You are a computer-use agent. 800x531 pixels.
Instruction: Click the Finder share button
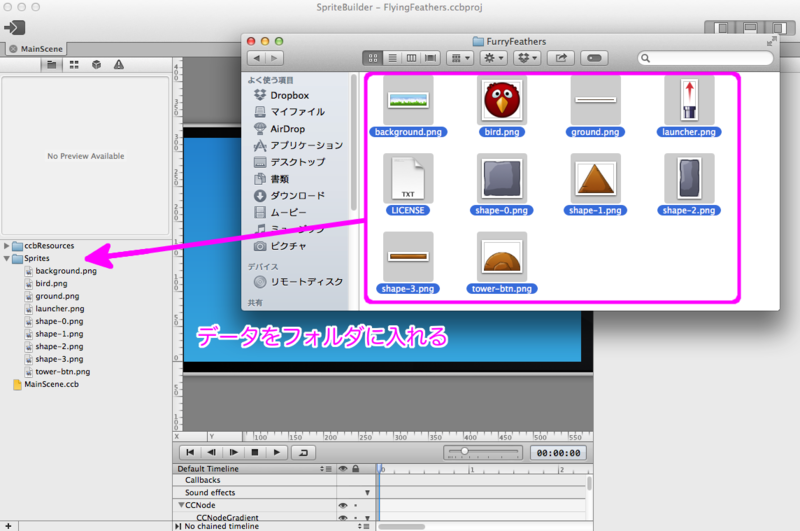click(561, 58)
